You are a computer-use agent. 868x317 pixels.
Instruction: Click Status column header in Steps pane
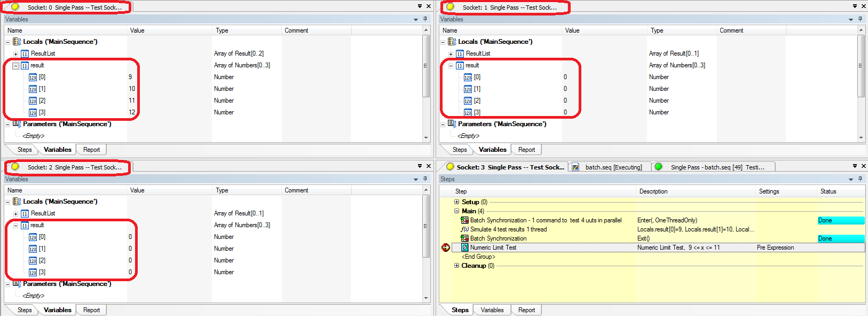tap(841, 191)
